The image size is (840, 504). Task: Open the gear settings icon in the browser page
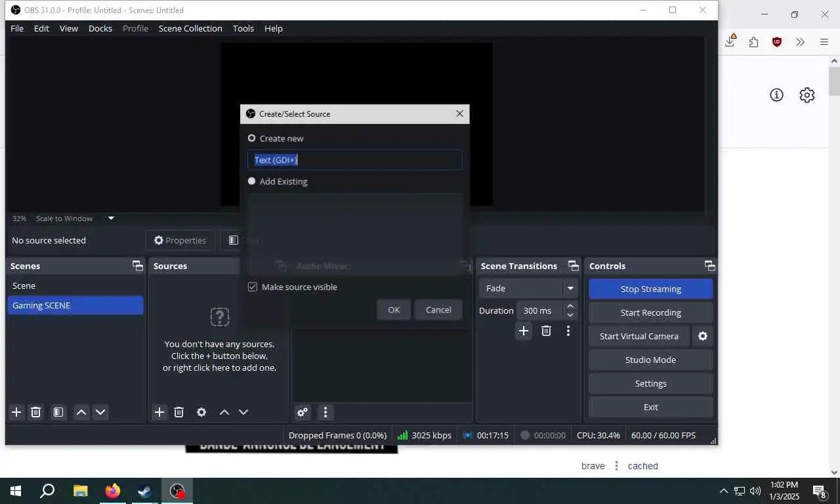click(x=807, y=95)
